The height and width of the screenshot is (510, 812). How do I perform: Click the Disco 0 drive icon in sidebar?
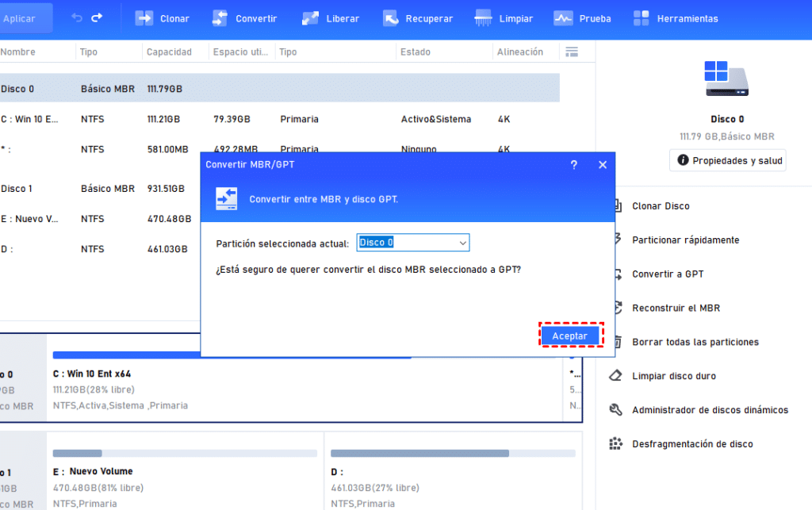pos(726,79)
